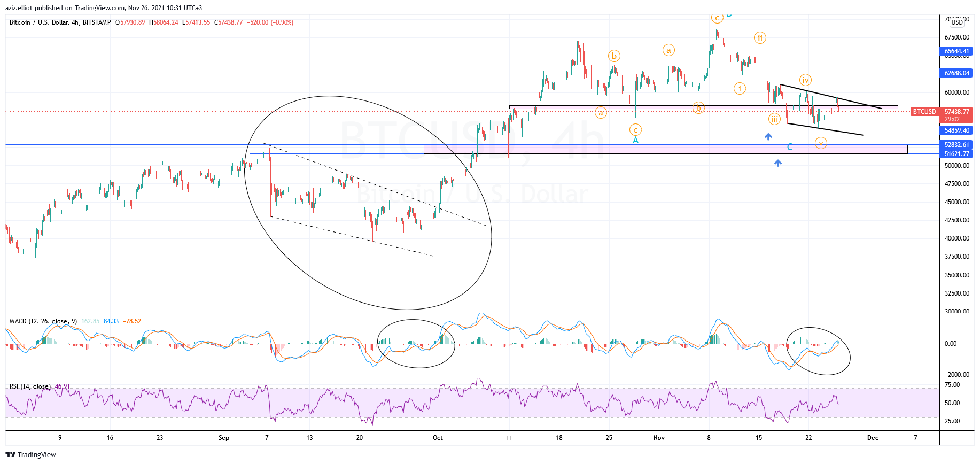980x464 pixels.
Task: Click the Nov label on the date axis
Action: [659, 438]
